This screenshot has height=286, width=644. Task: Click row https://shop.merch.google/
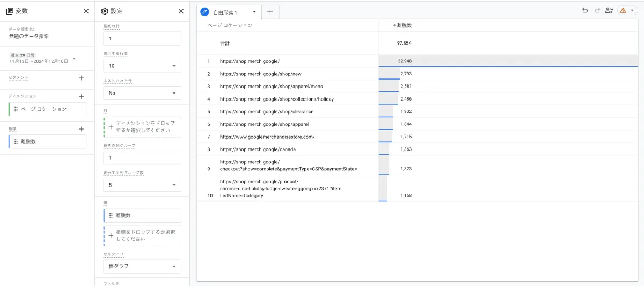tap(250, 61)
